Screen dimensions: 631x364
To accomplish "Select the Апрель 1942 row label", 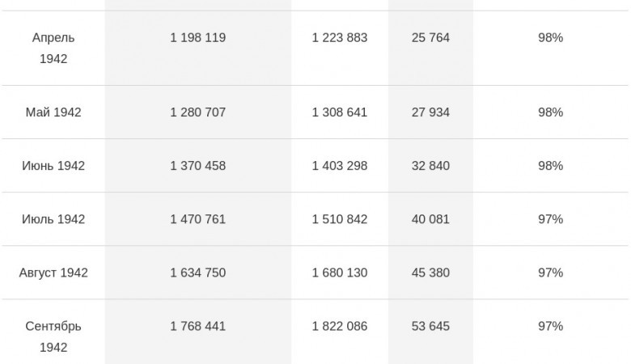I will point(53,49).
